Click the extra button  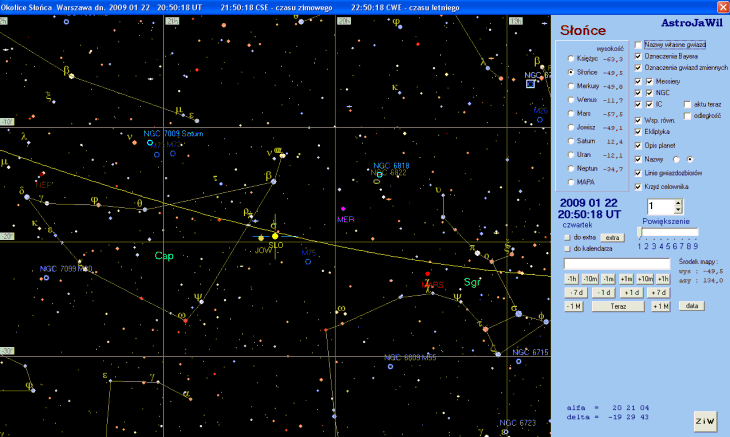pyautogui.click(x=612, y=238)
